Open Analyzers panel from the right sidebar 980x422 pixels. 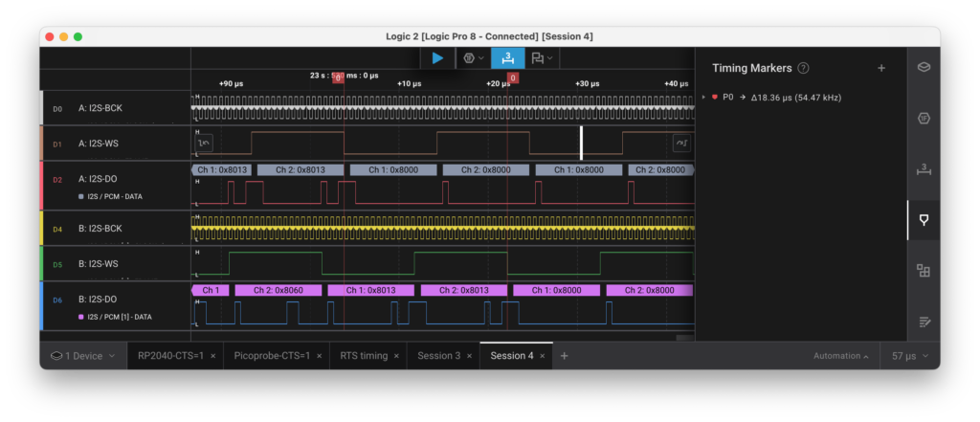[924, 118]
